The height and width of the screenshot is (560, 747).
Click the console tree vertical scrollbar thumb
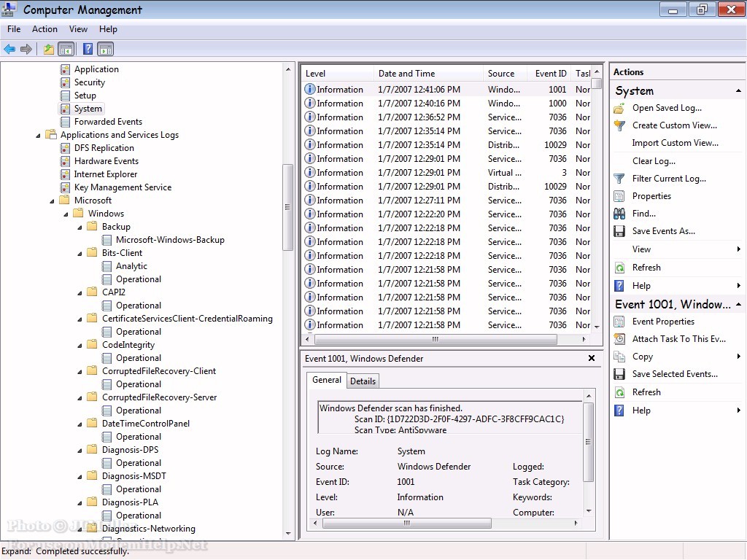click(287, 207)
